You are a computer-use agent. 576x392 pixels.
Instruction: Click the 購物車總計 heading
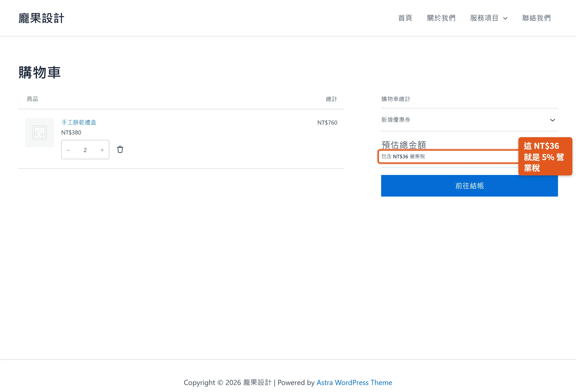(396, 99)
